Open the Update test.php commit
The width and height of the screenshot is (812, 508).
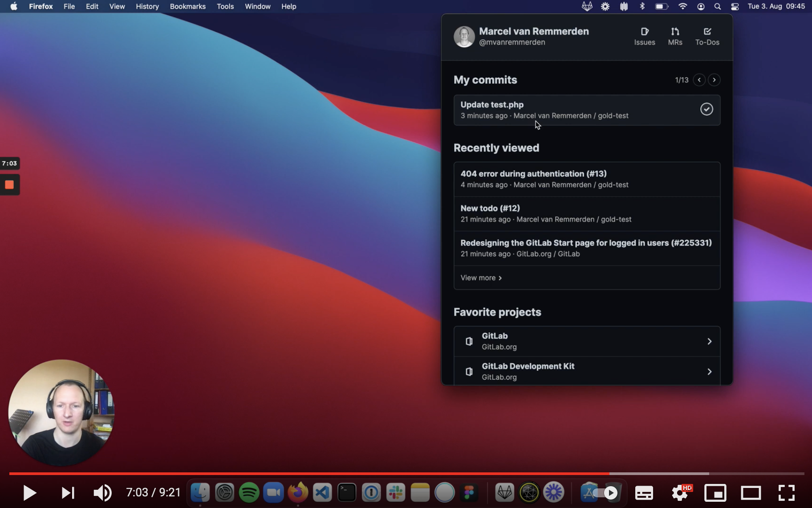click(587, 110)
